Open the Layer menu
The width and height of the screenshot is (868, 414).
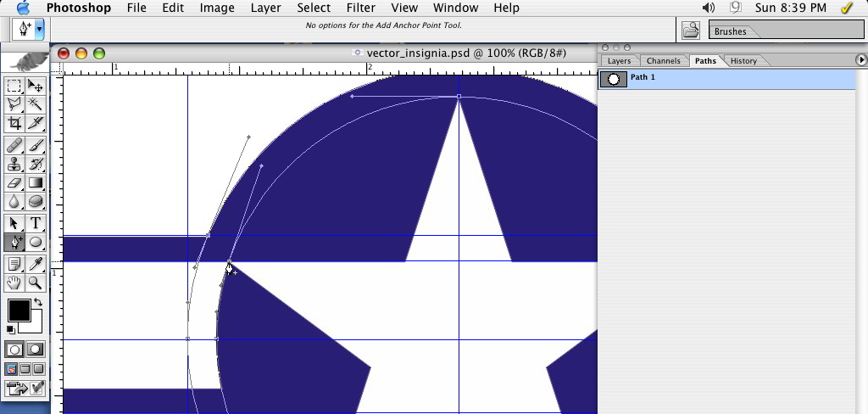265,8
